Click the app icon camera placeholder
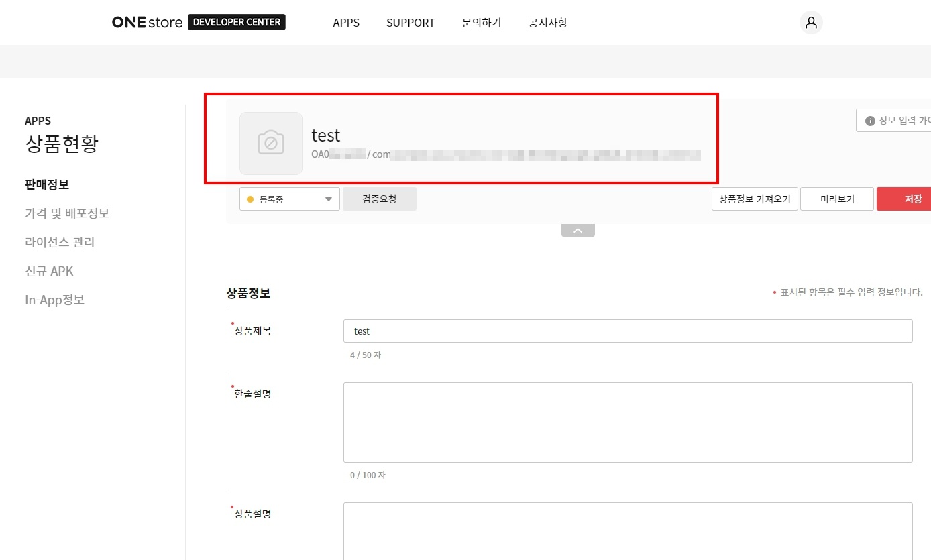931x560 pixels. click(x=271, y=143)
